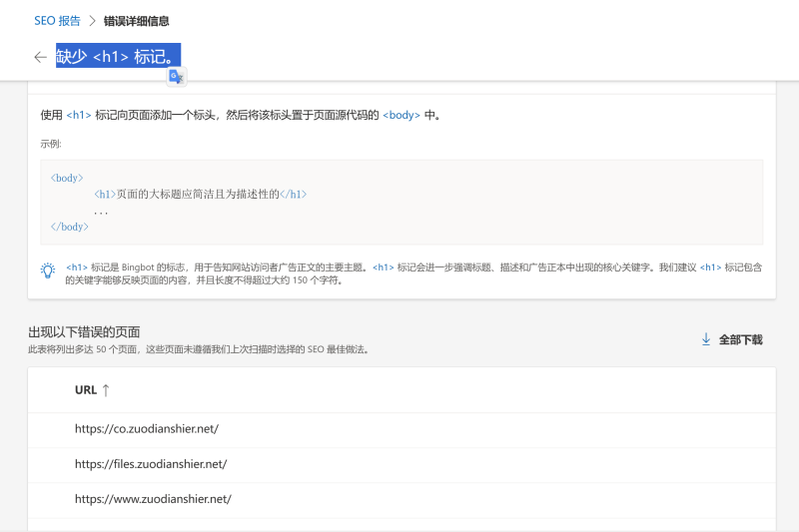Click the 此表将列出多达 50 个页面 description
The height and width of the screenshot is (532, 799).
[198, 349]
